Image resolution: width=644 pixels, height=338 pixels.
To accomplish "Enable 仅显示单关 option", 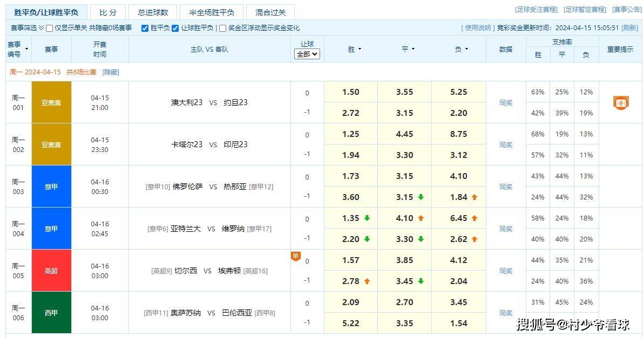I will pyautogui.click(x=49, y=28).
